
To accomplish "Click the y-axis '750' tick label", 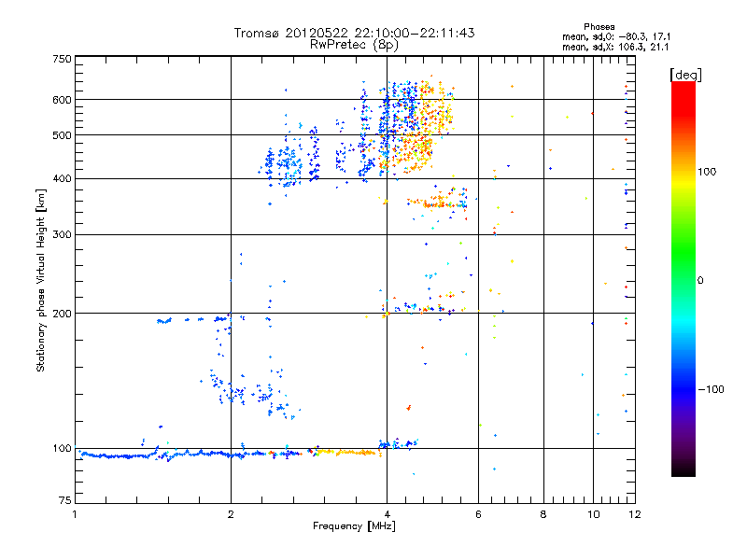I will [x=62, y=59].
